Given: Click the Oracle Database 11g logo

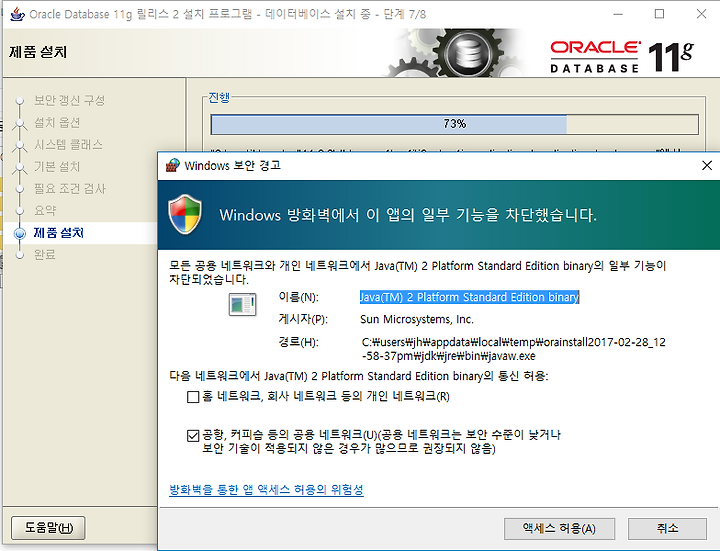Looking at the screenshot, I should coord(622,57).
